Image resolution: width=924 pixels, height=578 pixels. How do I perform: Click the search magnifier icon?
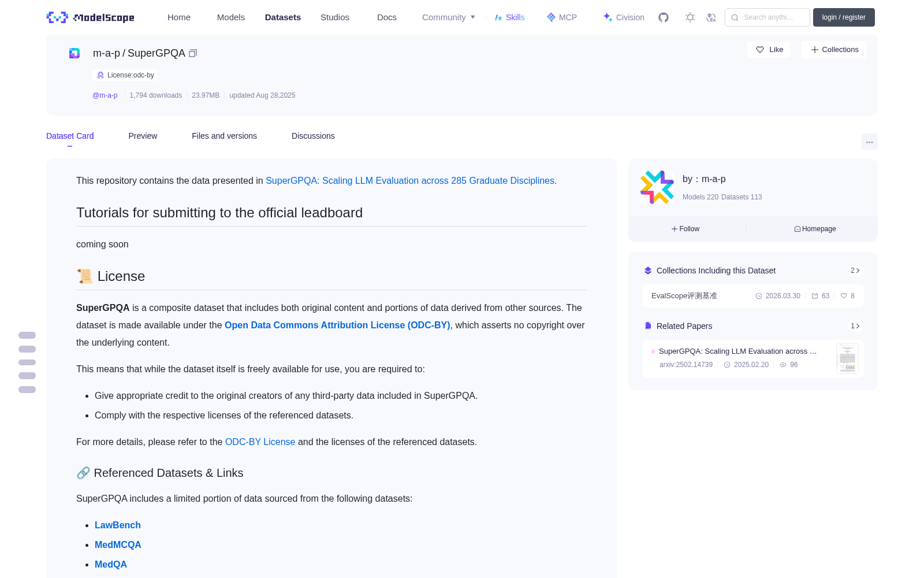click(x=735, y=17)
